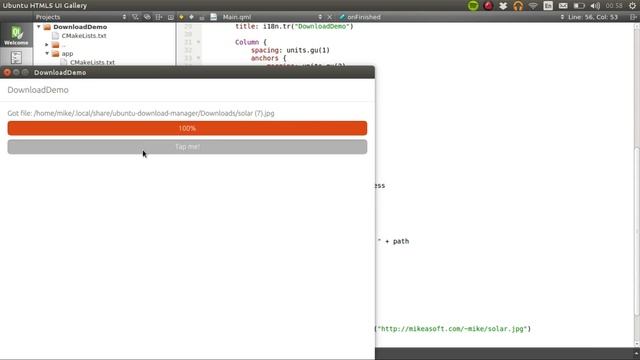640x360 pixels.
Task: Select CMakeLists.txt under app folder
Action: pyautogui.click(x=92, y=62)
